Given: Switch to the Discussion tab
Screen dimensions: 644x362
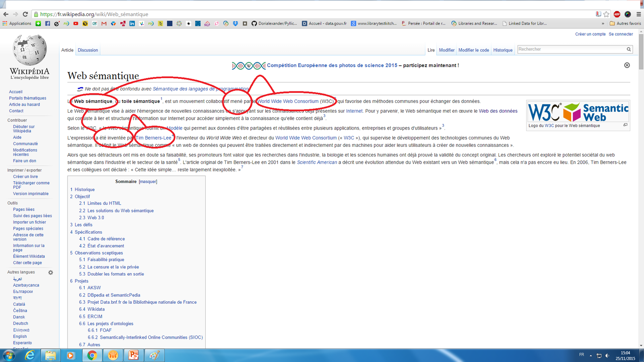Looking at the screenshot, I should (x=88, y=50).
